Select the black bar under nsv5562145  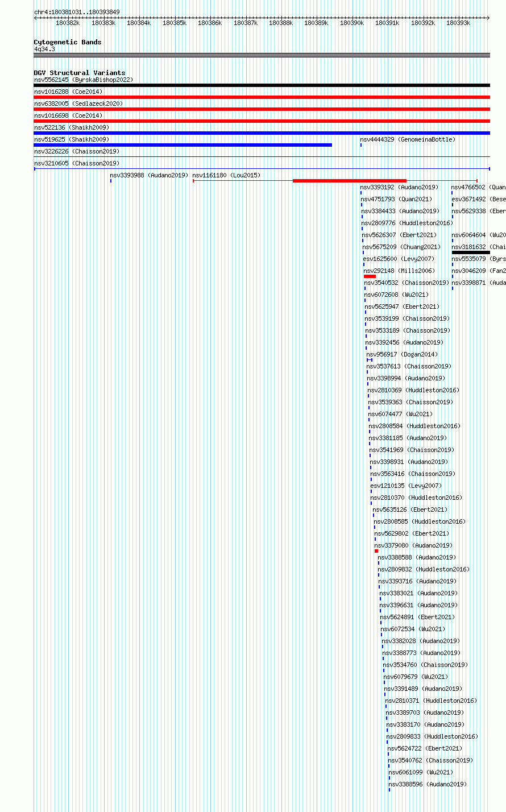[262, 85]
